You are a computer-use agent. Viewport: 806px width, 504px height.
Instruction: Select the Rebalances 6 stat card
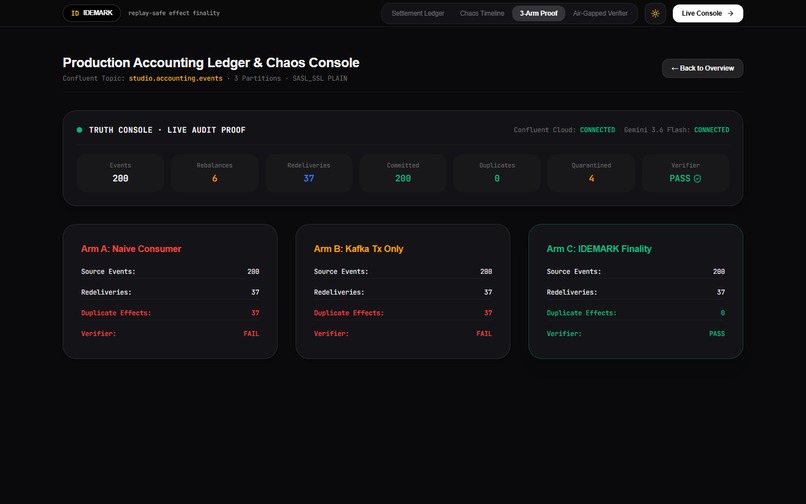click(214, 173)
